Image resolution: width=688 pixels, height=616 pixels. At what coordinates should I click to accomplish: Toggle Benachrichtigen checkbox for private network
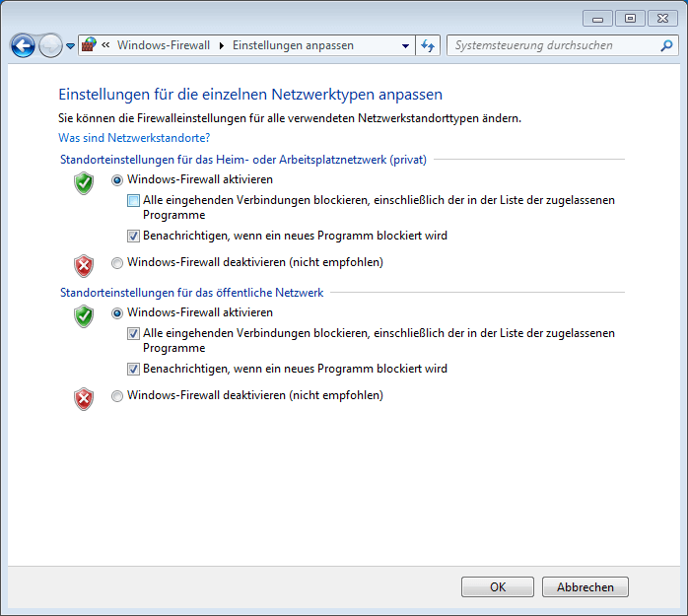[x=133, y=236]
